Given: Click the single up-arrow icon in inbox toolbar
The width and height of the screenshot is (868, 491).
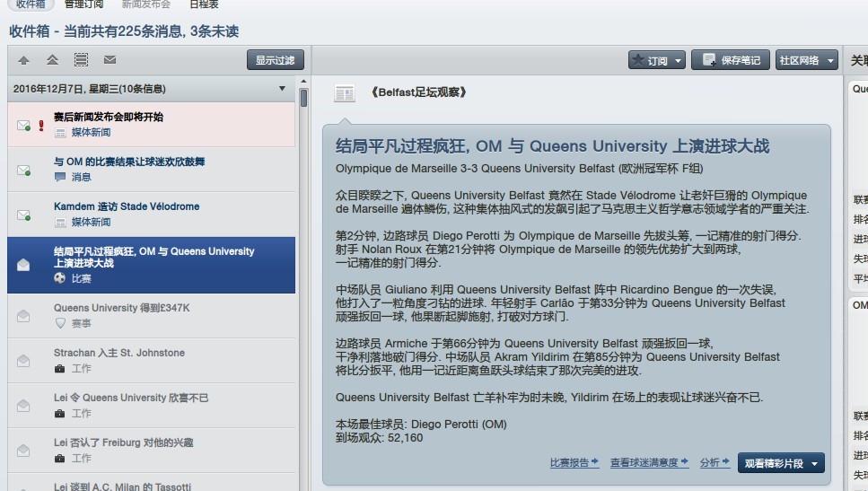Looking at the screenshot, I should point(23,60).
